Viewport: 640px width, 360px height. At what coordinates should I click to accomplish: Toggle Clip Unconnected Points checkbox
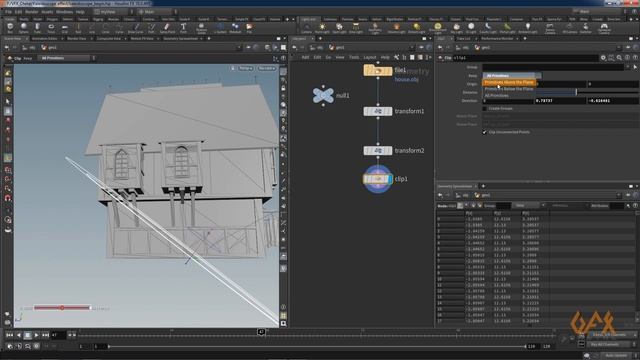pyautogui.click(x=484, y=132)
